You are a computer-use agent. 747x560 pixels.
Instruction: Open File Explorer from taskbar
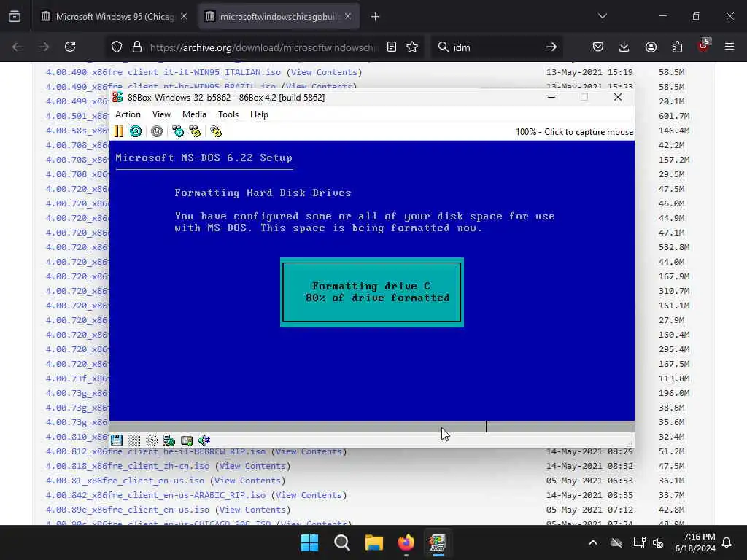click(374, 542)
